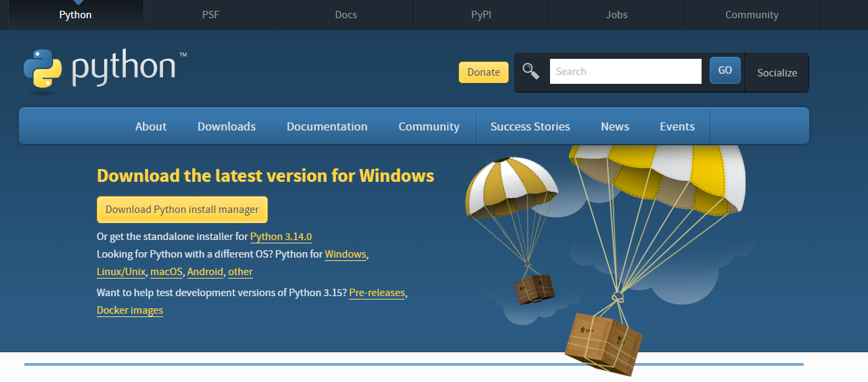Go to the PyPI top tab
868x382 pixels.
pos(481,14)
